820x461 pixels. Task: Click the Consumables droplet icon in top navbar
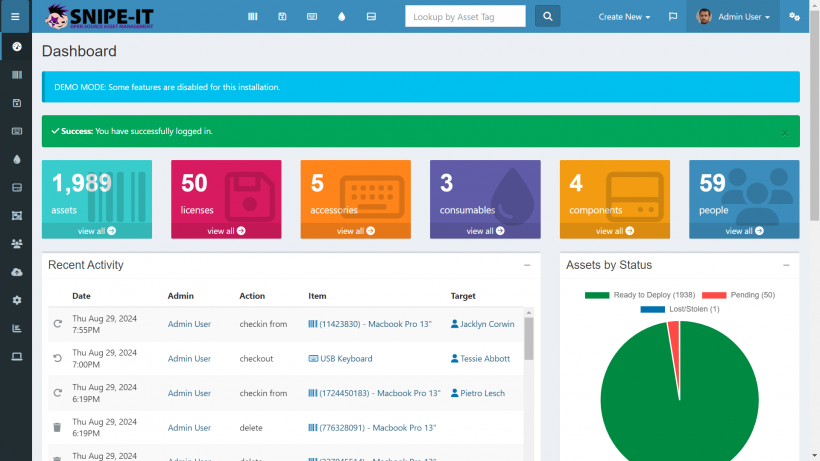342,17
